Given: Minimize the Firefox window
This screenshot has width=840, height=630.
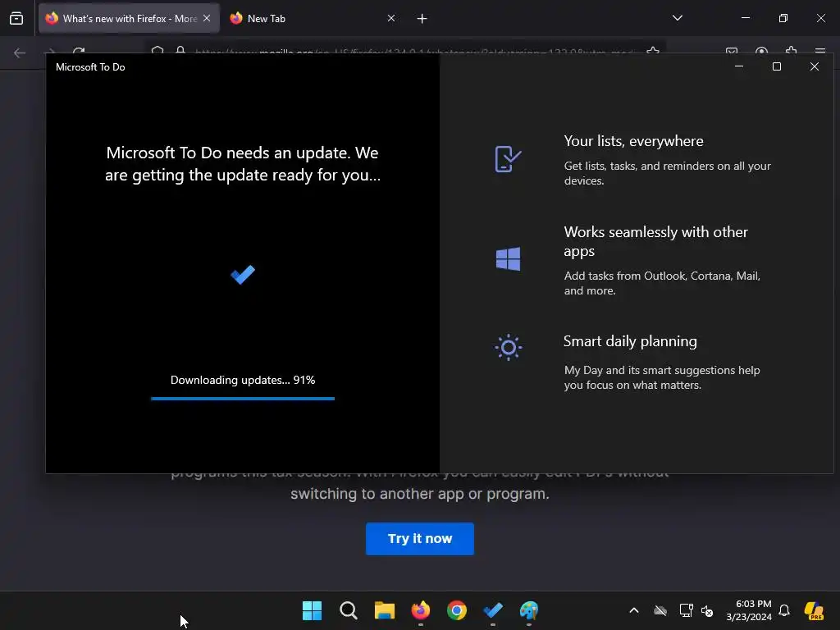Looking at the screenshot, I should pos(745,18).
